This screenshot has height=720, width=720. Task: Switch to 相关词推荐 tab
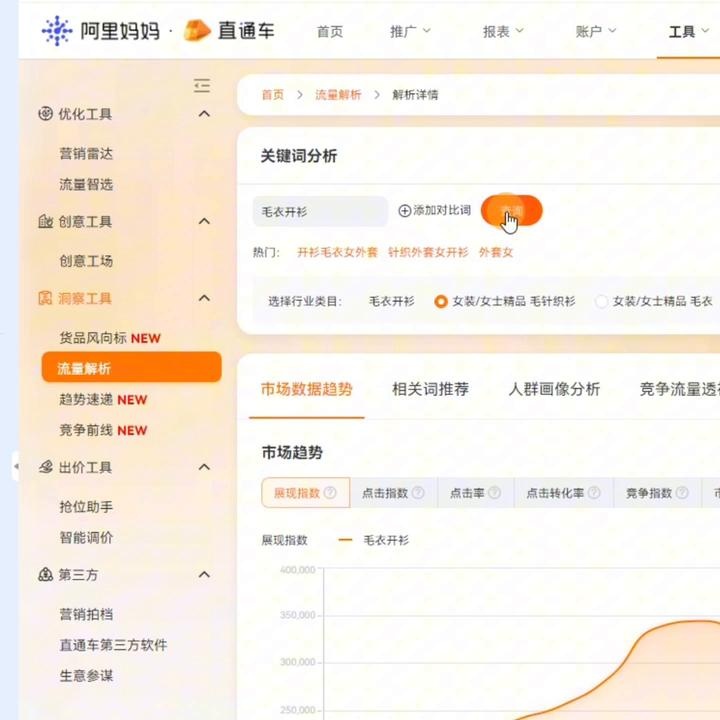430,389
